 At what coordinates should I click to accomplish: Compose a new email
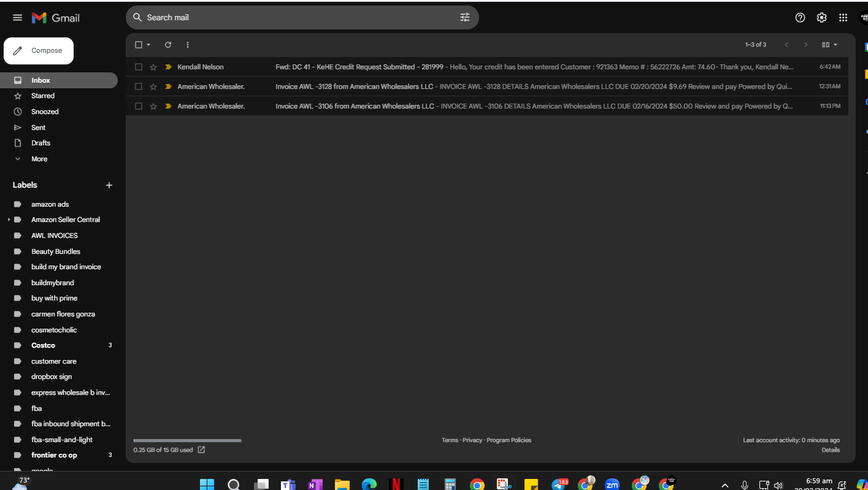click(x=39, y=51)
